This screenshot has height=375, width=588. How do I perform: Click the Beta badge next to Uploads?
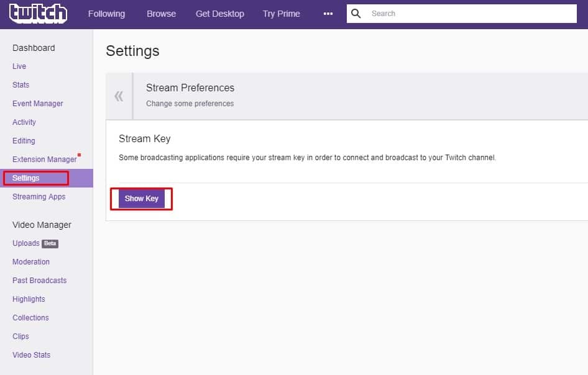(x=50, y=243)
